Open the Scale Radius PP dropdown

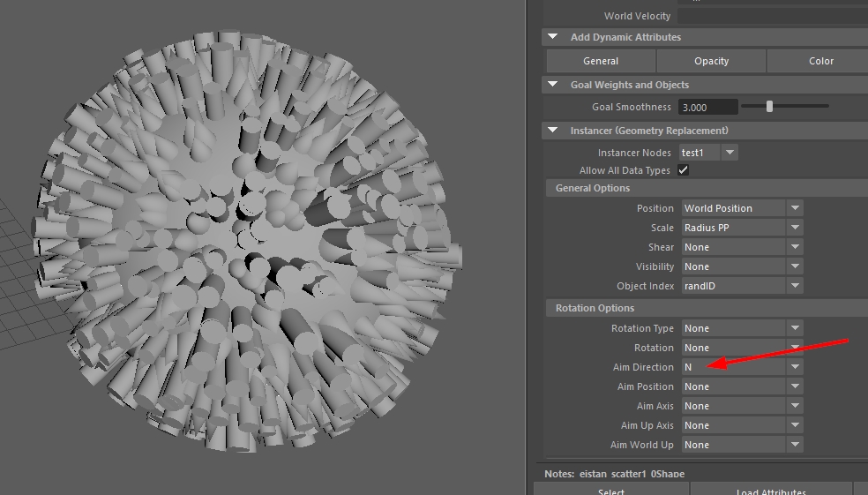pyautogui.click(x=795, y=228)
